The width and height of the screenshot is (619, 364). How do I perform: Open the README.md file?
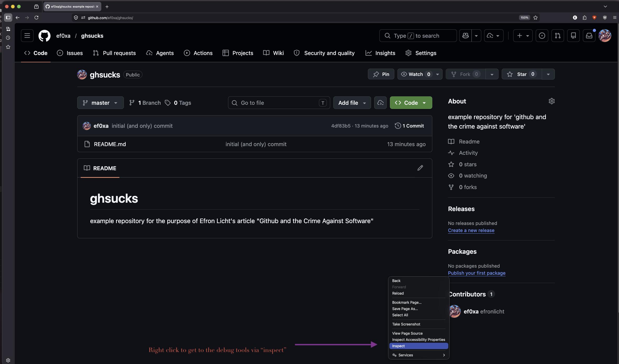click(x=110, y=144)
